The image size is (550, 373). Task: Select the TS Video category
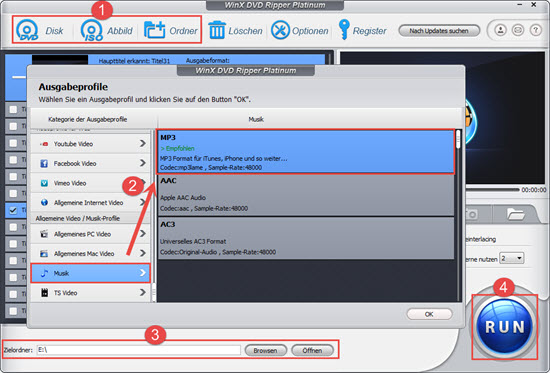tap(90, 293)
